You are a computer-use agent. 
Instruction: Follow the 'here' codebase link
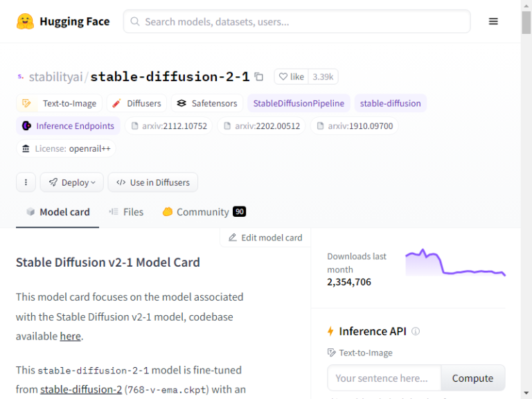[x=70, y=336]
